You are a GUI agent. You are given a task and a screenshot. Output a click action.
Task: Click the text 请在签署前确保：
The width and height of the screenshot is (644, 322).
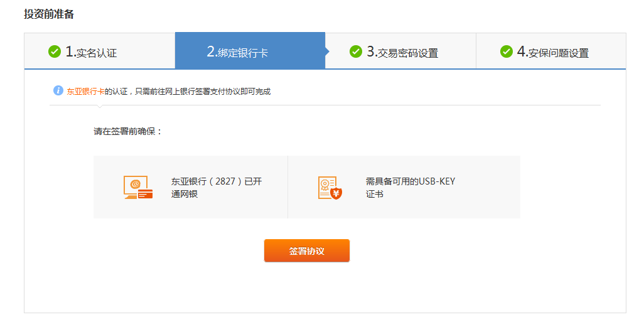[x=128, y=132]
